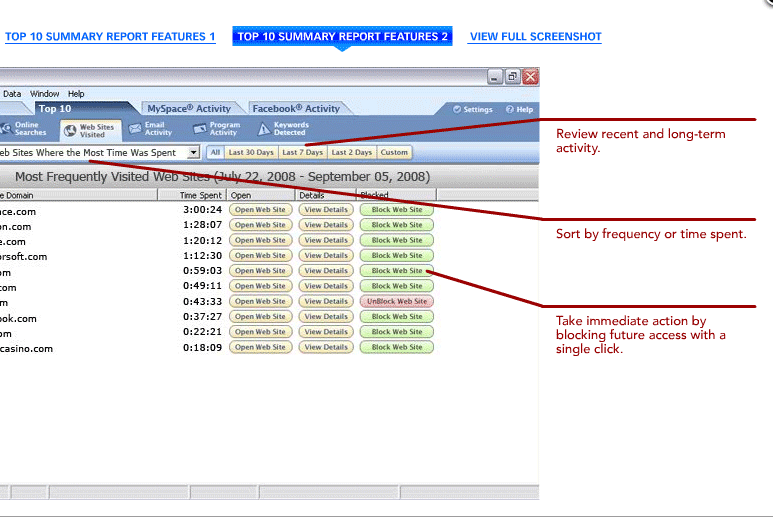Select the rsoft.com domain row text
This screenshot has height=518, width=773.
click(x=24, y=256)
